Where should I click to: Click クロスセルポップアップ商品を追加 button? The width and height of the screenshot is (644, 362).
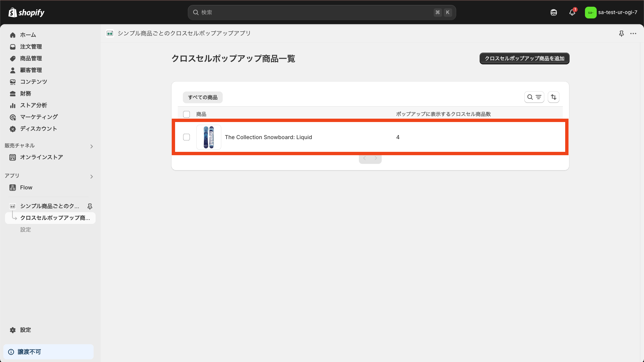(524, 58)
